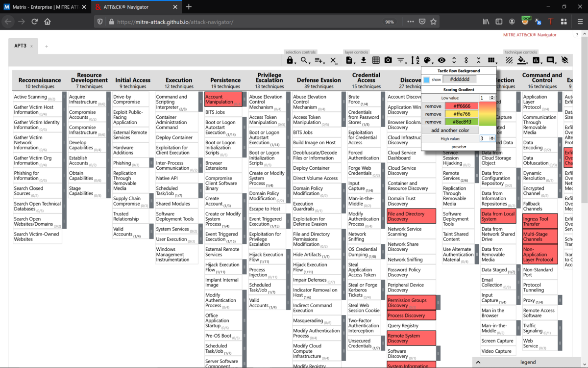The width and height of the screenshot is (588, 368).
Task: Click add another color button
Action: 450,130
